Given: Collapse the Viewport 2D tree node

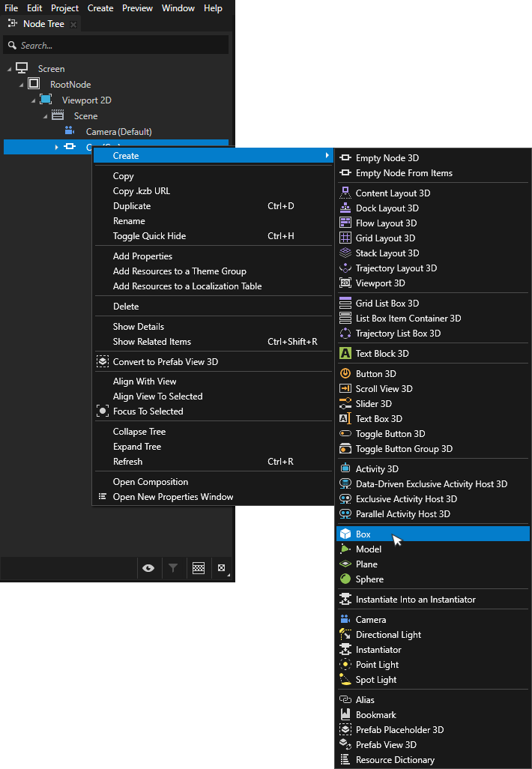Looking at the screenshot, I should (x=34, y=100).
